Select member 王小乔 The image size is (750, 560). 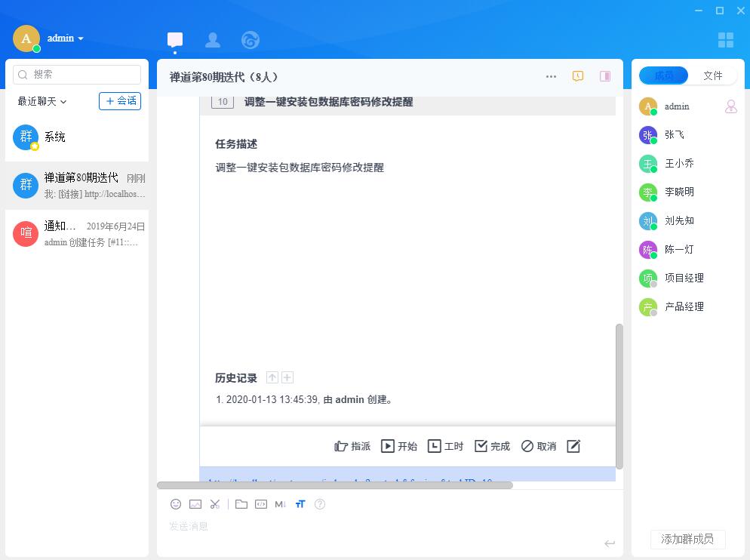(688, 164)
